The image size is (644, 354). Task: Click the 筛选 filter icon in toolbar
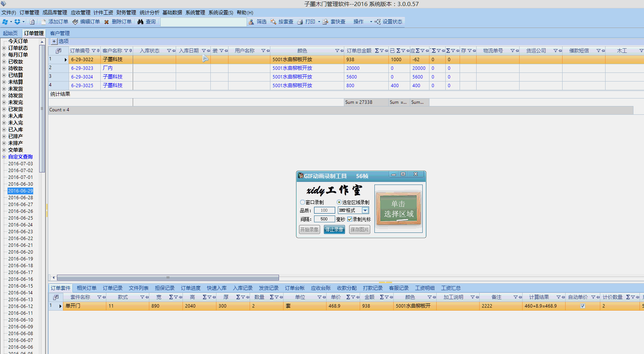tap(251, 22)
